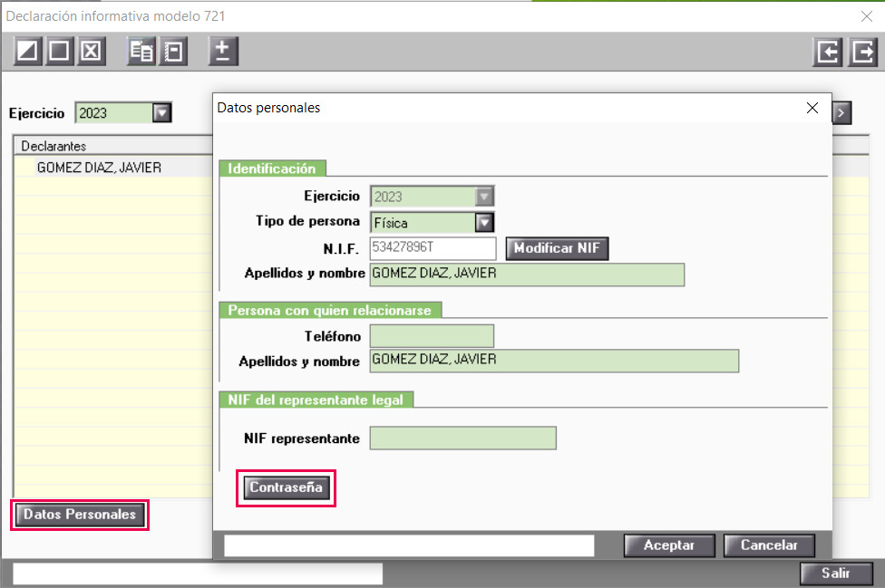The width and height of the screenshot is (885, 588).
Task: Expand the Tipo de persona dropdown
Action: (484, 223)
